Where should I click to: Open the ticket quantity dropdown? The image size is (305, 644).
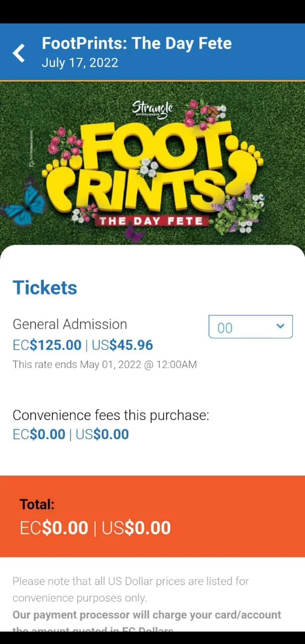(x=250, y=327)
